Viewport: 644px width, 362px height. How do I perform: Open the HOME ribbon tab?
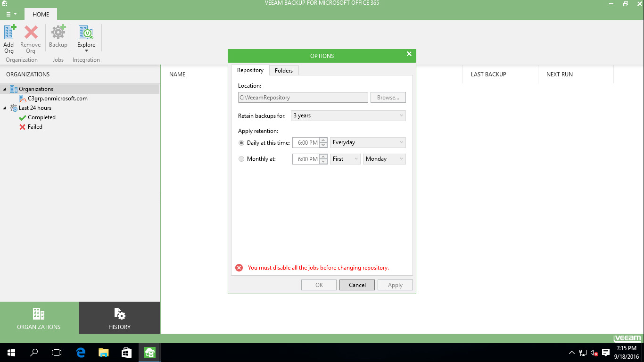(41, 14)
